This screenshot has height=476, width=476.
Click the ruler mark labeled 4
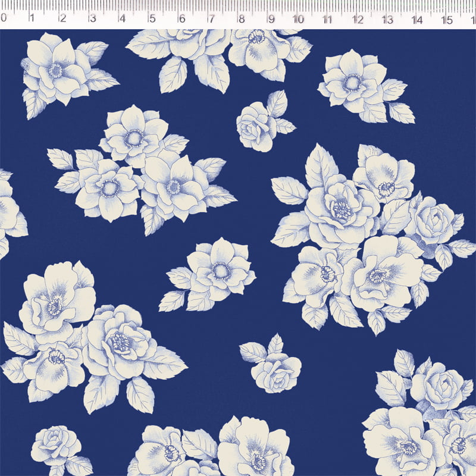point(123,18)
